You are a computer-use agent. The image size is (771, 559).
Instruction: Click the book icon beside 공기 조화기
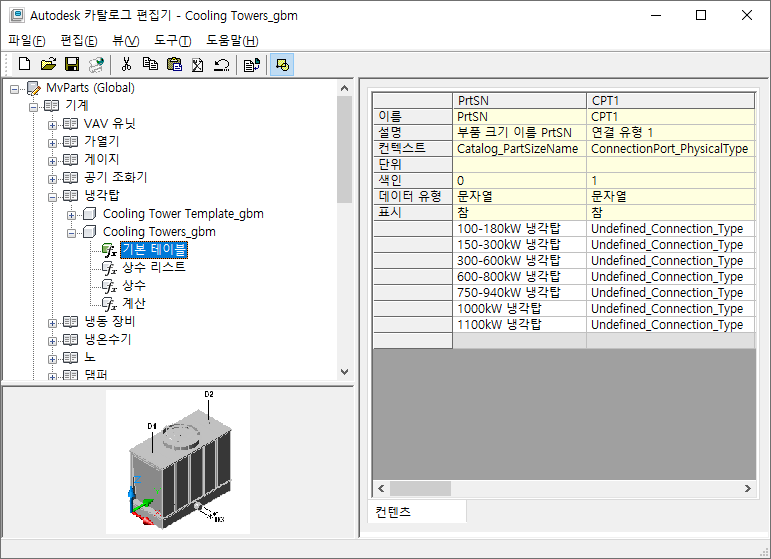tap(70, 177)
